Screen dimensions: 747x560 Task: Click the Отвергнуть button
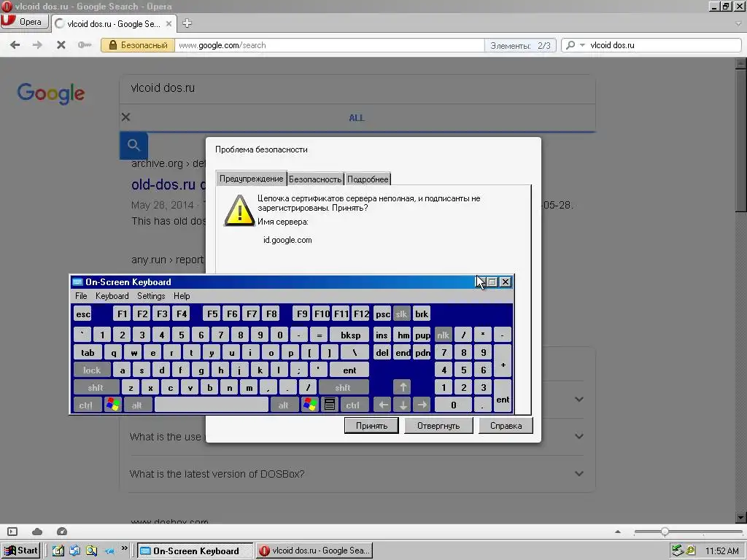(x=438, y=426)
